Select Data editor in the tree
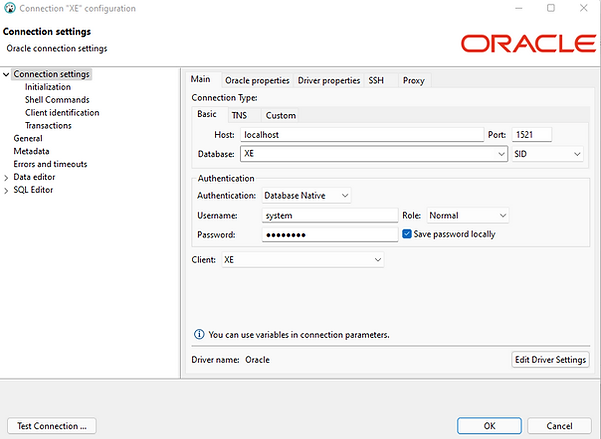This screenshot has width=601, height=439. (34, 177)
